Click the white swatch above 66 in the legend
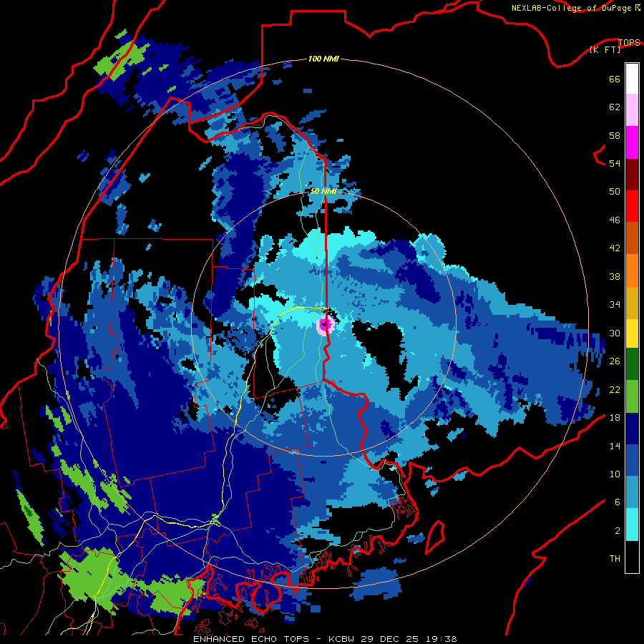Viewport: 644px width, 644px height. click(x=632, y=79)
